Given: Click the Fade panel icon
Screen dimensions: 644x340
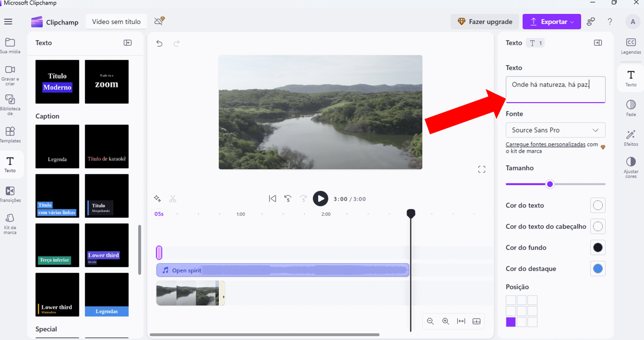Looking at the screenshot, I should (x=630, y=108).
